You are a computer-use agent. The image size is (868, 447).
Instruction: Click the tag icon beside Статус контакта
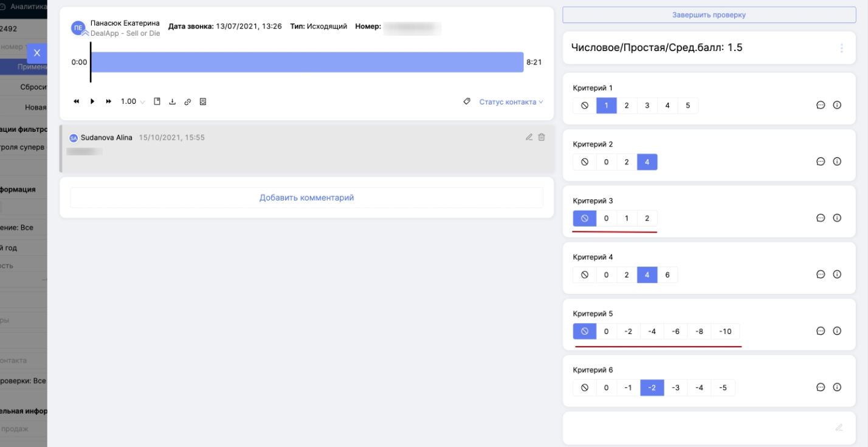pyautogui.click(x=467, y=101)
